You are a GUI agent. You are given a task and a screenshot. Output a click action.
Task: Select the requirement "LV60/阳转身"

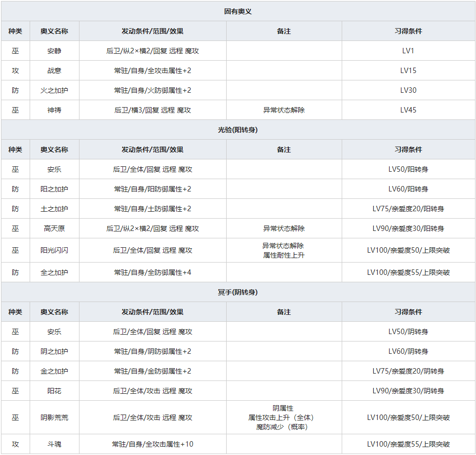[x=408, y=189]
